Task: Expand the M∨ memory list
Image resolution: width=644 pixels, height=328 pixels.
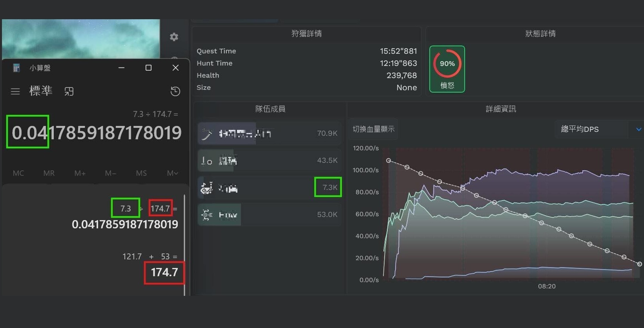Action: pyautogui.click(x=172, y=173)
